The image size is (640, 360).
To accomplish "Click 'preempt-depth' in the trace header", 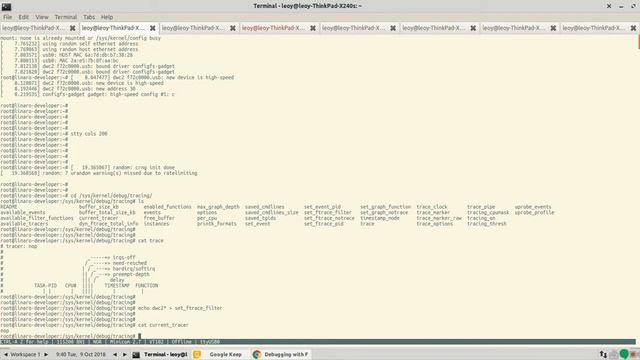I will point(131,275).
